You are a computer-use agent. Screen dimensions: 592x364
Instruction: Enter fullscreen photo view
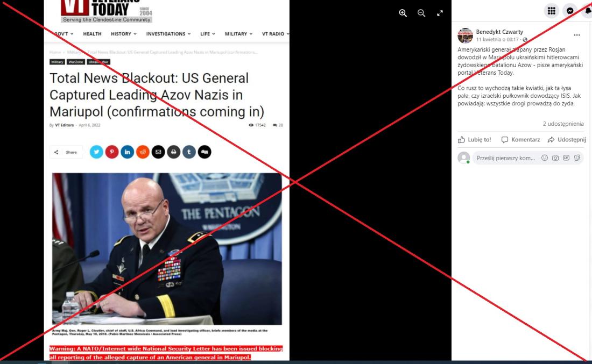440,13
